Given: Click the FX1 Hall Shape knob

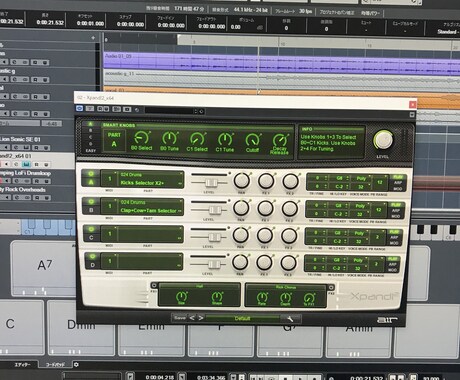Looking at the screenshot, I should tap(217, 296).
